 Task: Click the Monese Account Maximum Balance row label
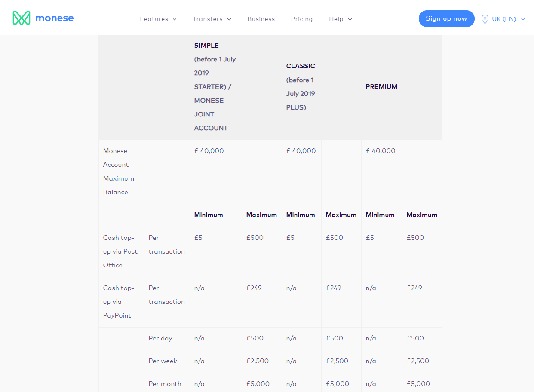point(119,171)
